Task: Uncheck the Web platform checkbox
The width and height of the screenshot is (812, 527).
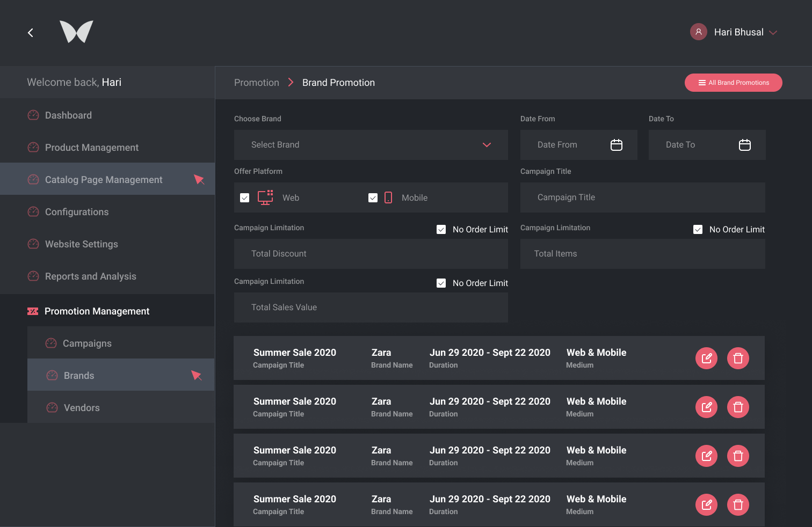Action: 245,198
